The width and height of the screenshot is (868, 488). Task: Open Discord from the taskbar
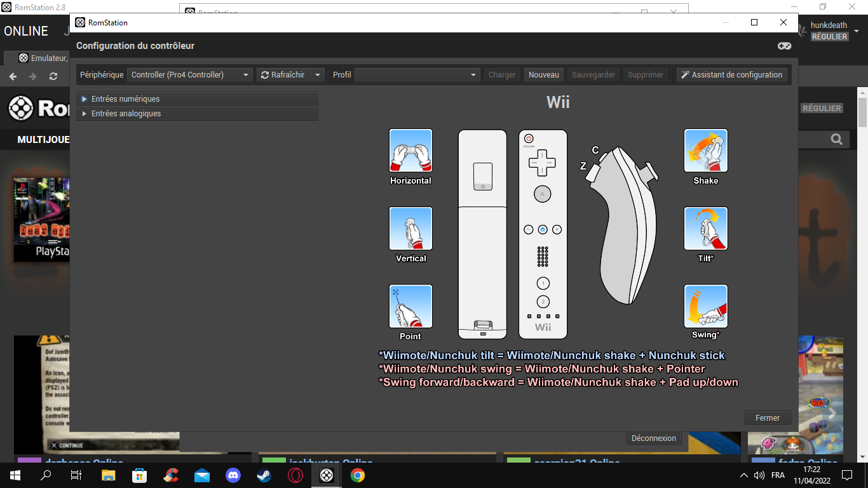point(233,475)
